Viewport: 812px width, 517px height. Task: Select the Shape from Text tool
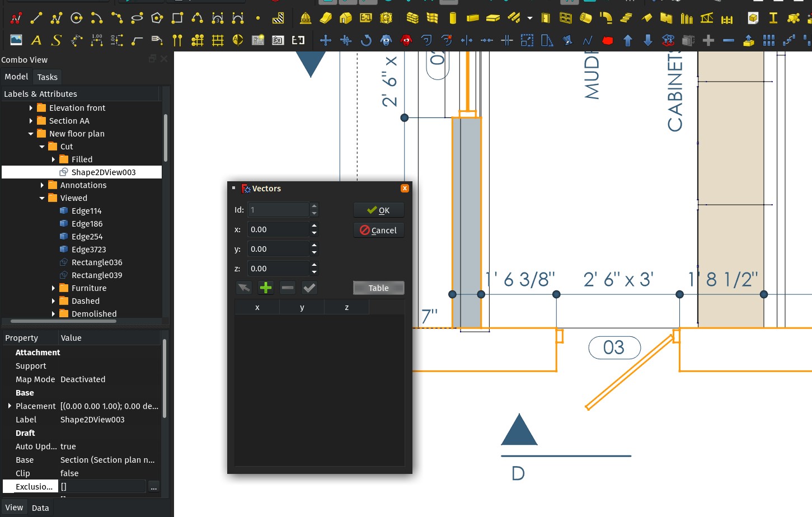(x=56, y=40)
